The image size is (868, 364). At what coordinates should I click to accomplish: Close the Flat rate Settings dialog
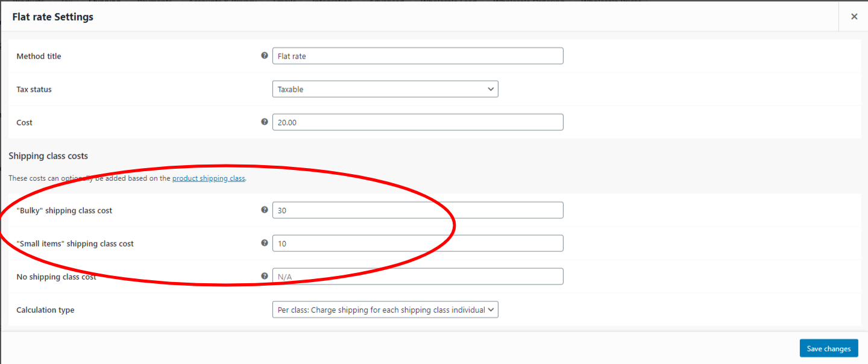854,17
